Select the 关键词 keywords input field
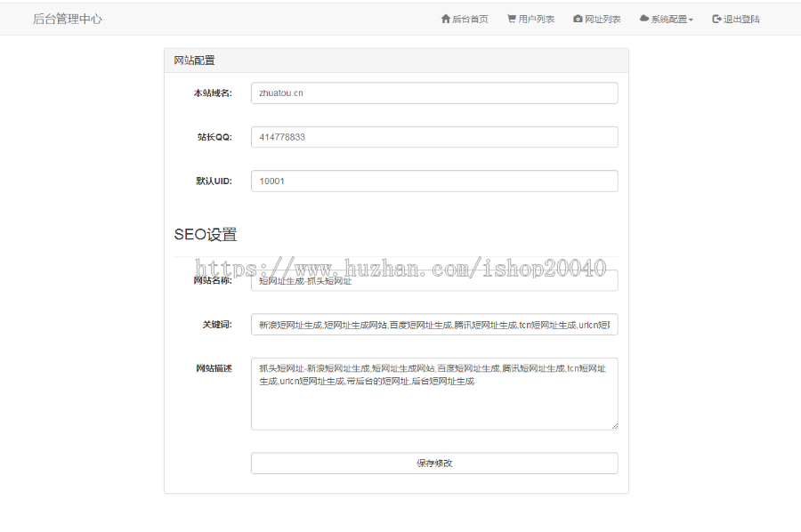 tap(434, 324)
